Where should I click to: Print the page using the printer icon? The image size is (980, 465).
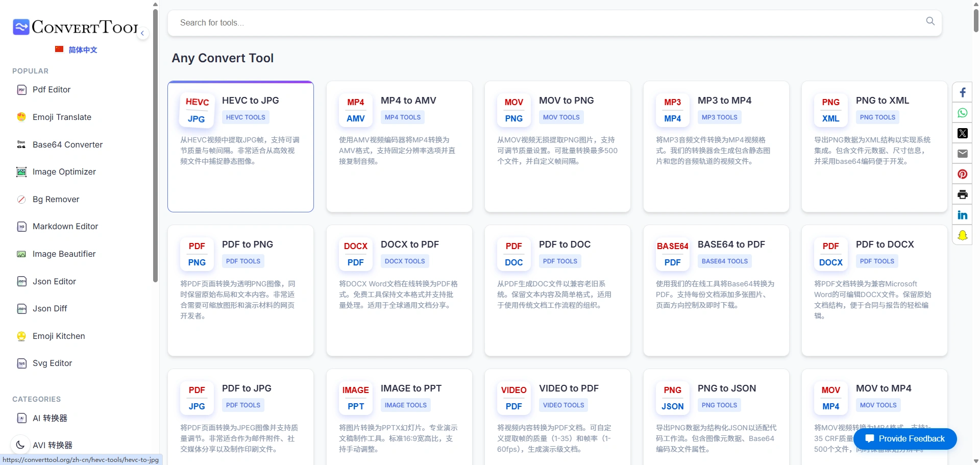963,194
